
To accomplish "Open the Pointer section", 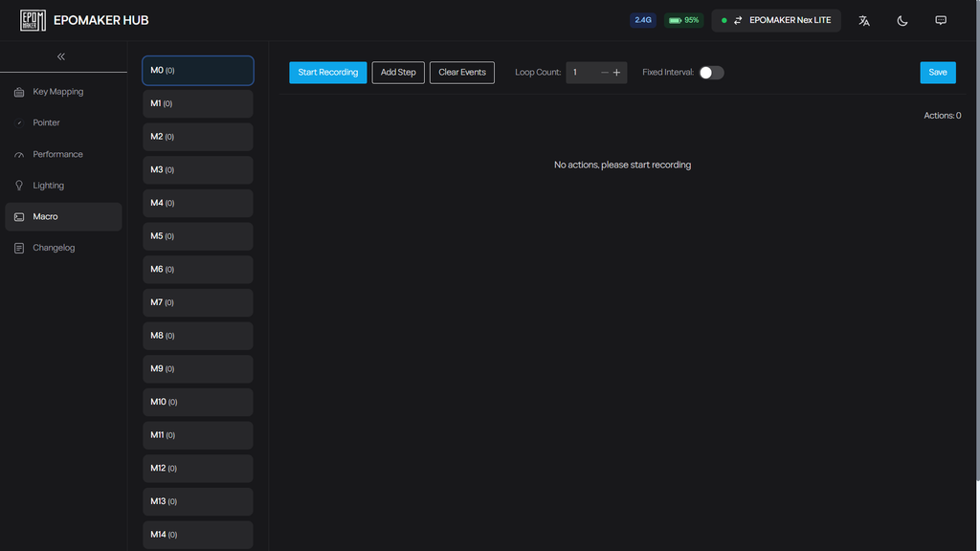I will click(x=63, y=123).
